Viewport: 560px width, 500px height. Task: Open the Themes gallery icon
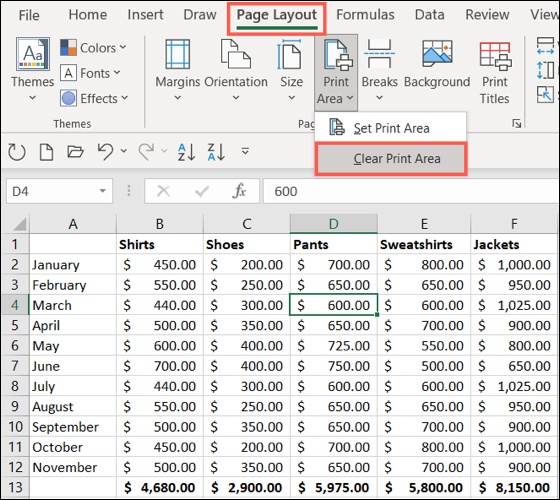coord(32,54)
